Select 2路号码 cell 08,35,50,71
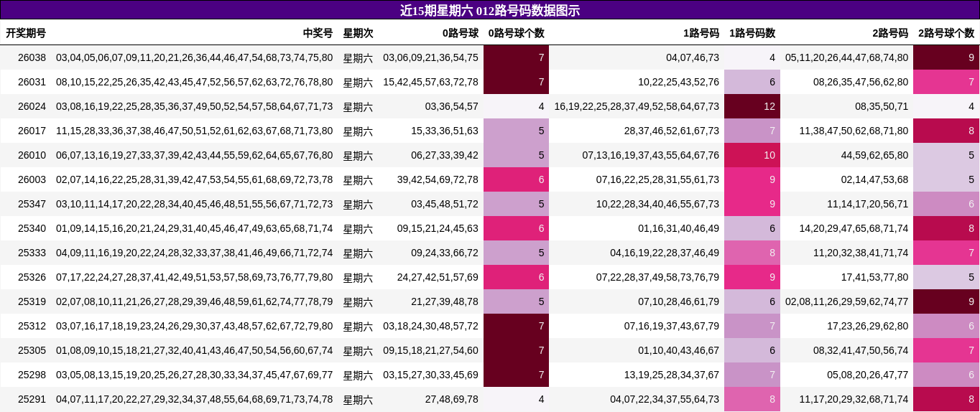Viewport: 980px width, 412px height. [x=881, y=106]
